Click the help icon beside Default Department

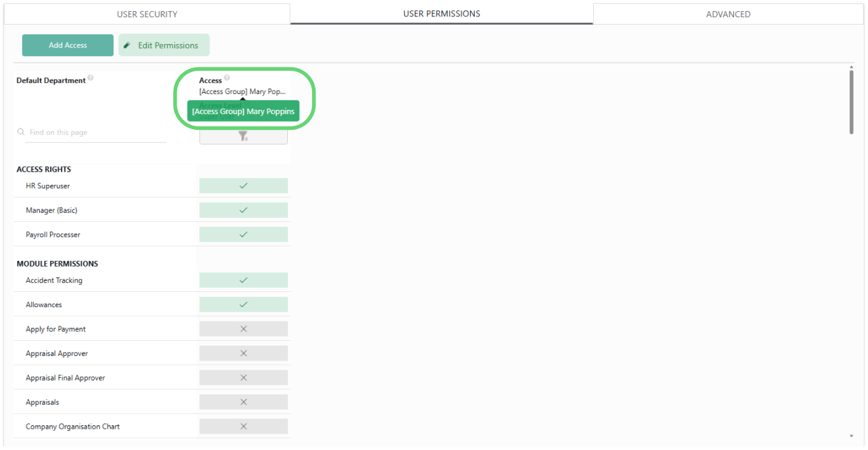click(91, 78)
